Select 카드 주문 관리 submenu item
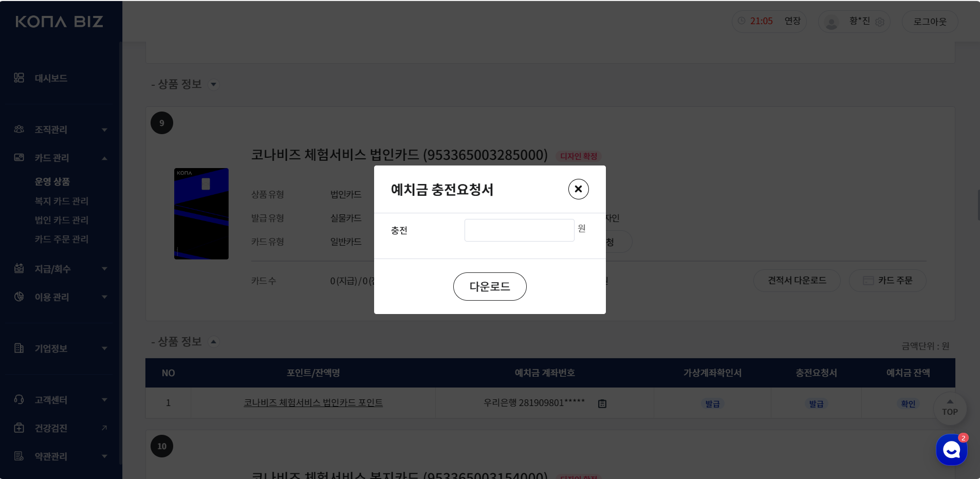Viewport: 980px width, 479px height. click(x=61, y=239)
